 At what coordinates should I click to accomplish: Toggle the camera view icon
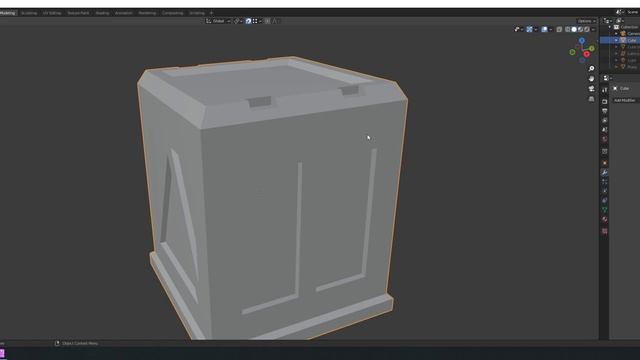[591, 89]
